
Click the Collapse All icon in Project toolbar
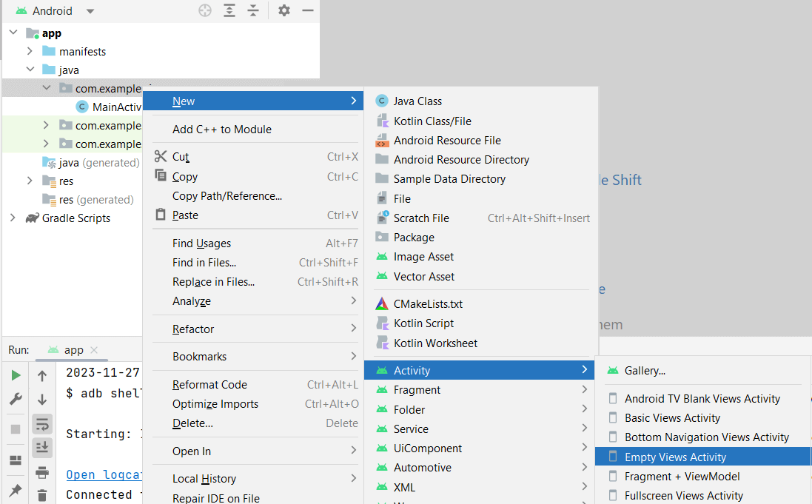(x=253, y=10)
